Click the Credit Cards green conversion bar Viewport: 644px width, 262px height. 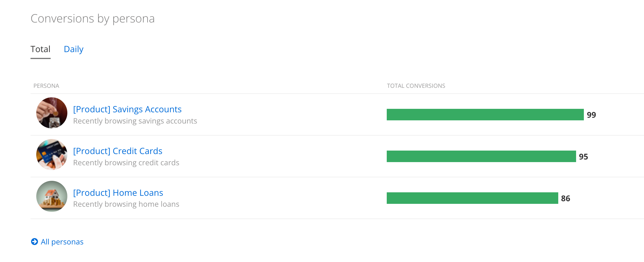pyautogui.click(x=481, y=156)
